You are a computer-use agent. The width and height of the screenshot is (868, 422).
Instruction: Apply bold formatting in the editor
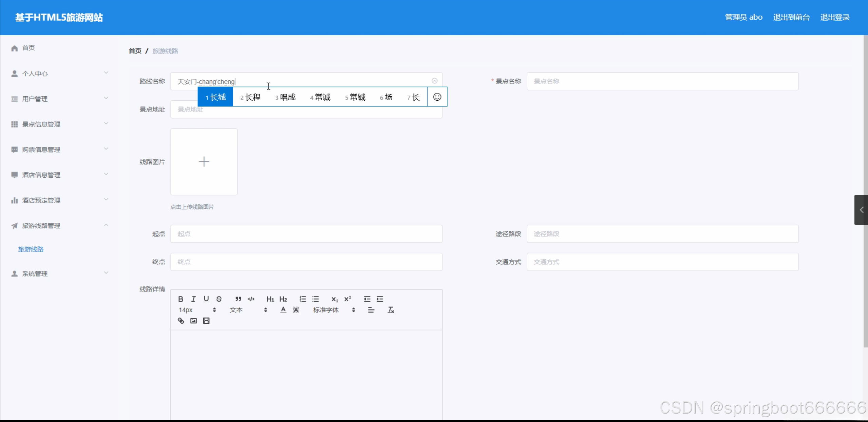tap(181, 299)
